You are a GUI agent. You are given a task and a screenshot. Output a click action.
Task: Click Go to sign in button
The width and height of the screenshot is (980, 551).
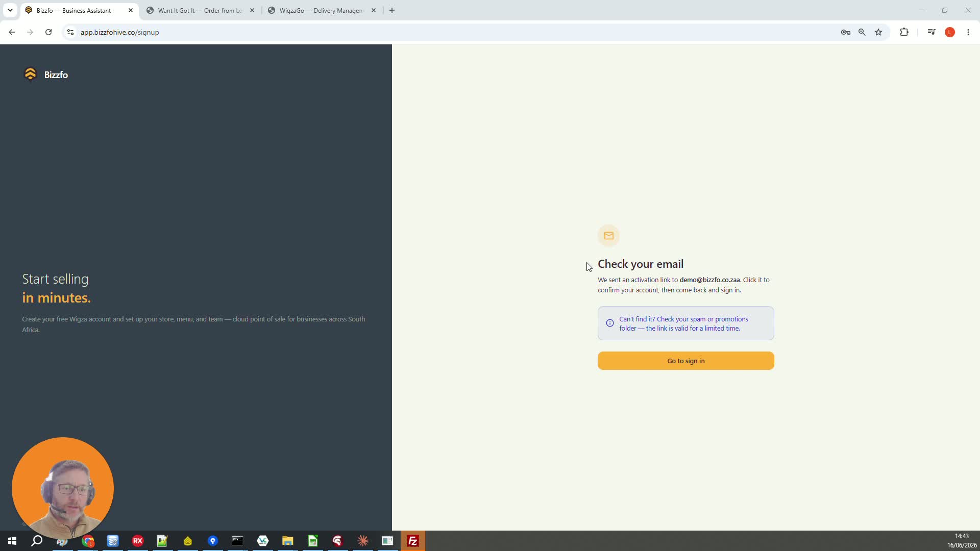click(685, 361)
